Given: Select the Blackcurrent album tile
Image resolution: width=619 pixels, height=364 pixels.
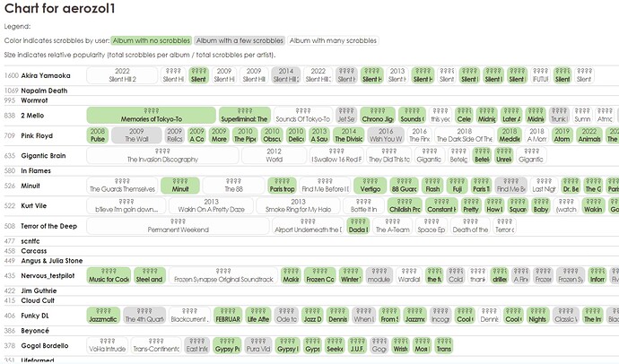Looking at the screenshot, I should click(x=189, y=315).
